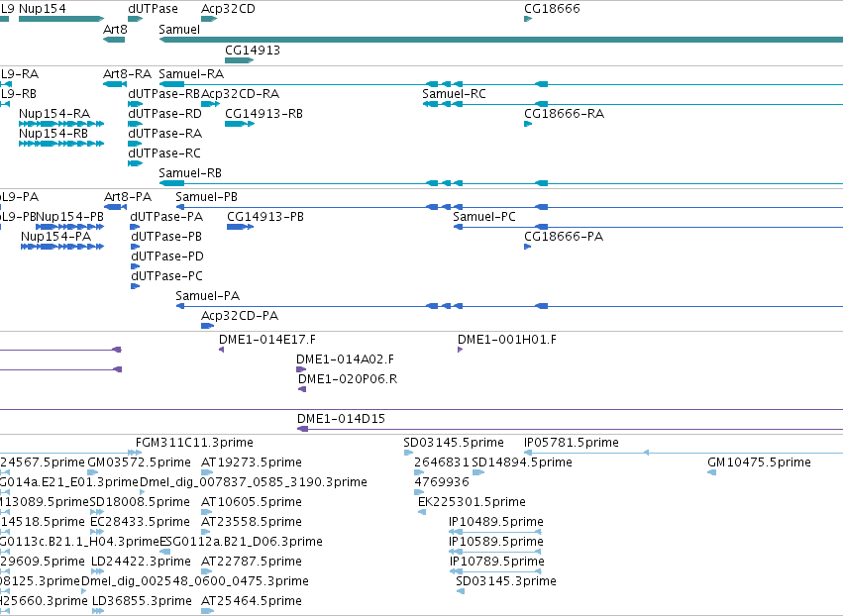Select the DME1-014E17.F BAC end label
The height and width of the screenshot is (616, 843).
[x=267, y=339]
